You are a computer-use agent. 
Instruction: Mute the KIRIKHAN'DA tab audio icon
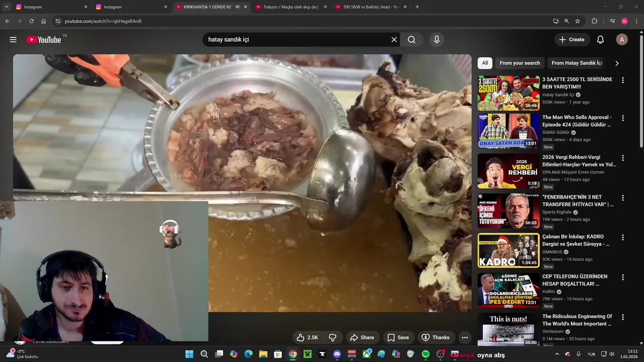tap(237, 7)
